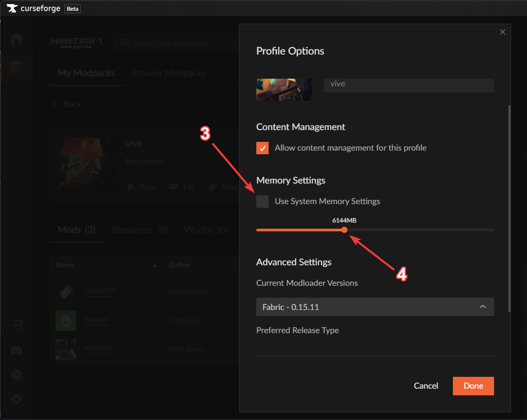Click the login arrow sidebar icon
This screenshot has height=420, width=527.
[16, 325]
